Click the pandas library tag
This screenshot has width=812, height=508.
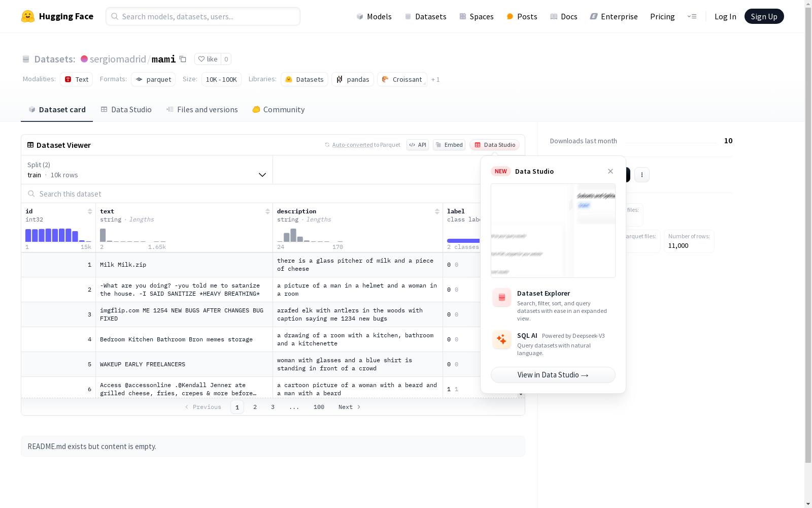353,79
